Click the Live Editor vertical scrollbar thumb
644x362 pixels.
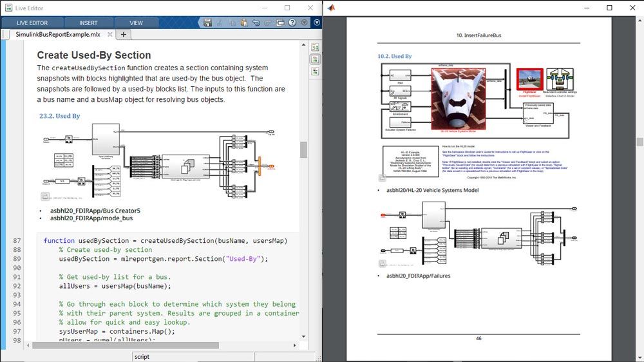coord(303,149)
